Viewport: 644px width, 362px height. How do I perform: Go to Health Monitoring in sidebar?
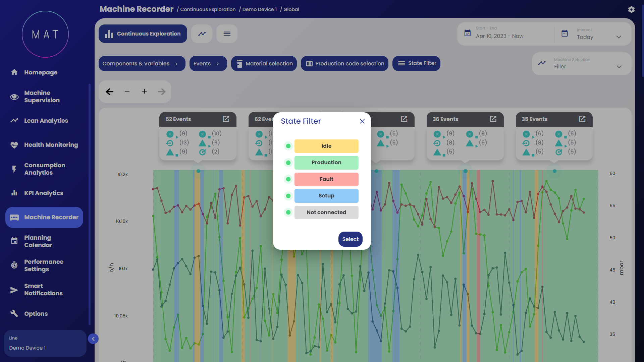tap(51, 145)
